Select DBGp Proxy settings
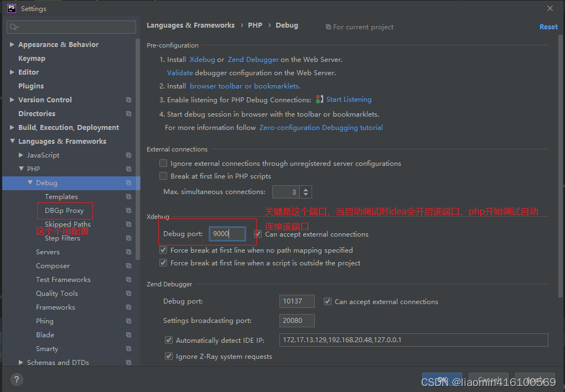Viewport: 565px width, 392px height. pos(64,211)
